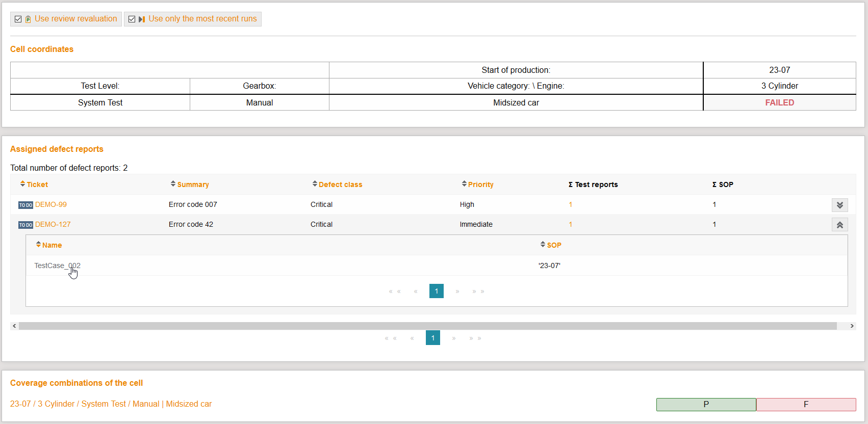868x424 pixels.
Task: Open TestCase_002 in nested table
Action: pos(57,266)
